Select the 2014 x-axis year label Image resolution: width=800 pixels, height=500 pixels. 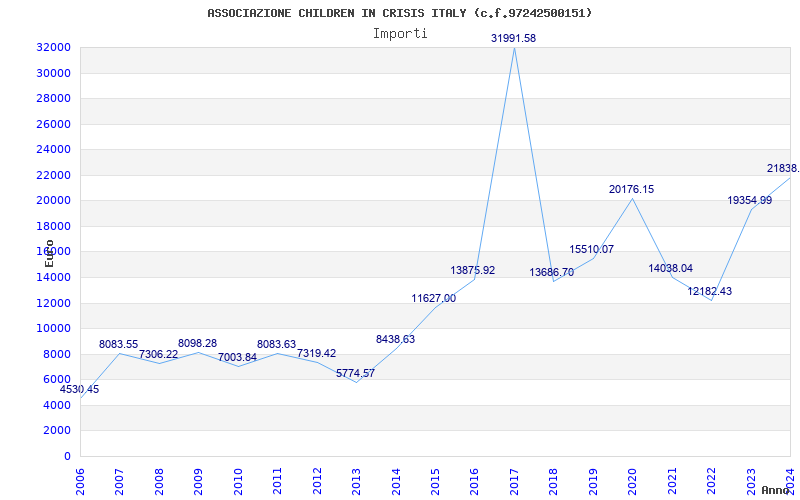(396, 482)
